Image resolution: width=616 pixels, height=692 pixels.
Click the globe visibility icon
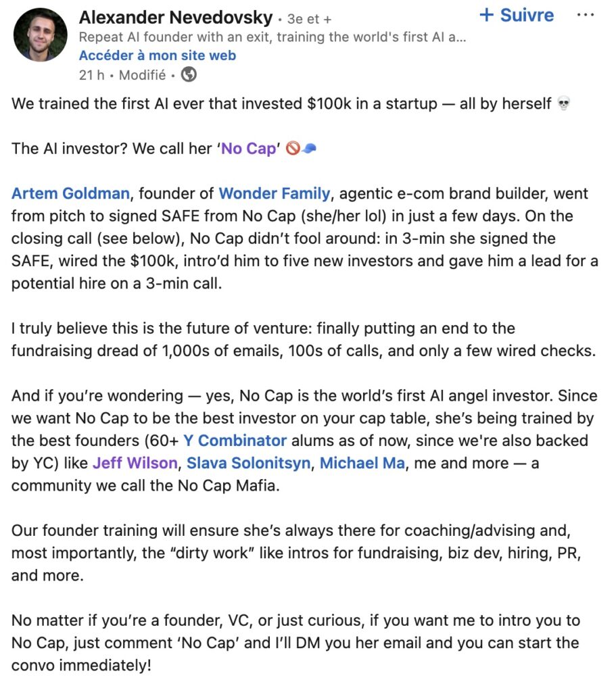(189, 74)
